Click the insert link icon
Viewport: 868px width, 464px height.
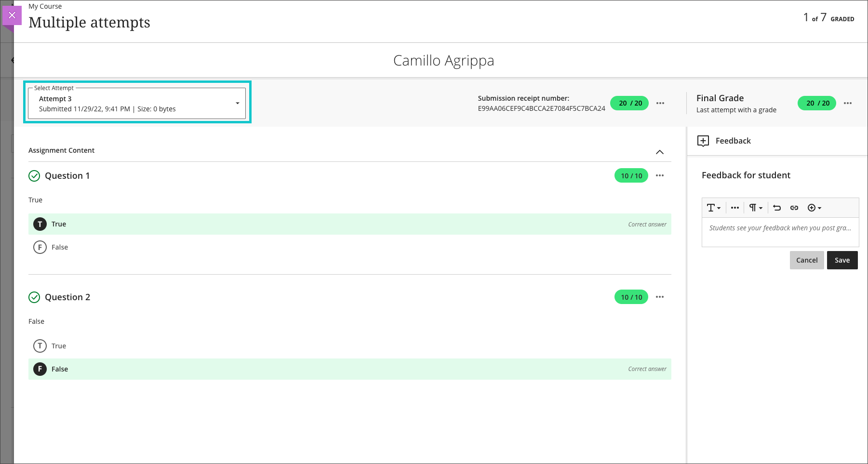click(794, 208)
